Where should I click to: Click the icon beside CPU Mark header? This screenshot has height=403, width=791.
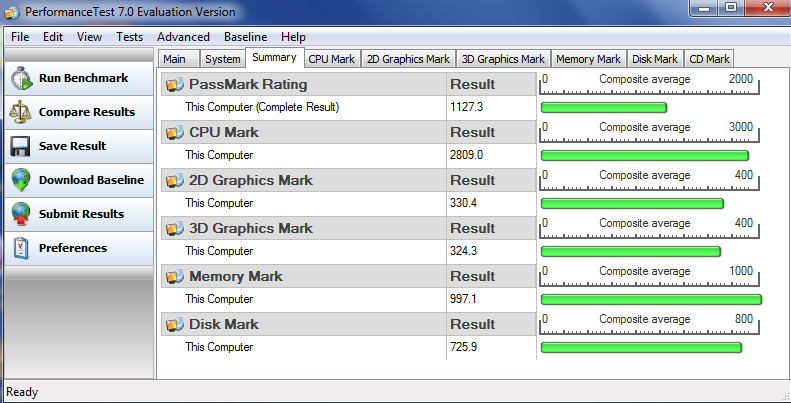(x=175, y=132)
